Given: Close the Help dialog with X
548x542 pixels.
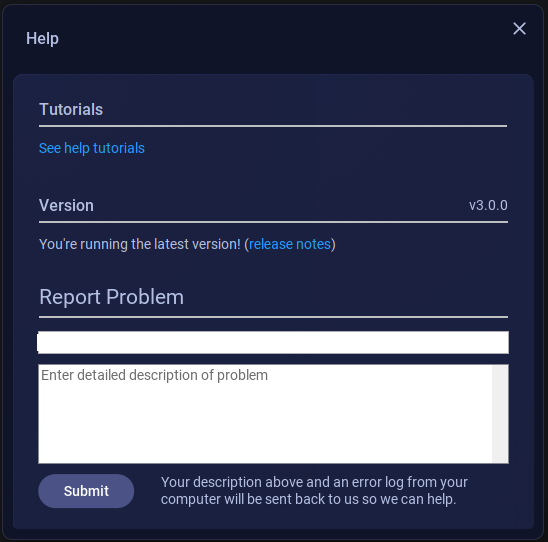Looking at the screenshot, I should click(519, 29).
